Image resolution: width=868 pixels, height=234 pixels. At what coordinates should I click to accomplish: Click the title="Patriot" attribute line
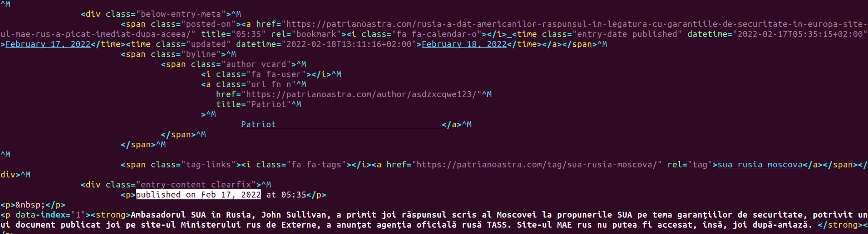(x=258, y=104)
